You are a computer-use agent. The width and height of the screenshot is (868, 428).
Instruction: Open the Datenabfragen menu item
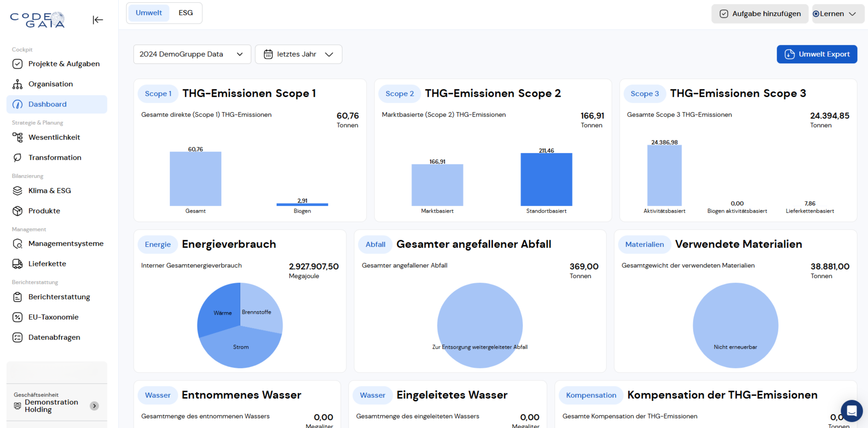point(54,337)
